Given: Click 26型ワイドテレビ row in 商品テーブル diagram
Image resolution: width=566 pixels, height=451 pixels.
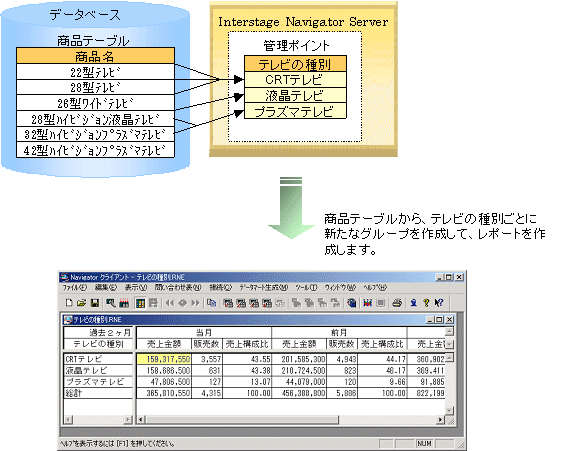Looking at the screenshot, I should coord(95,103).
